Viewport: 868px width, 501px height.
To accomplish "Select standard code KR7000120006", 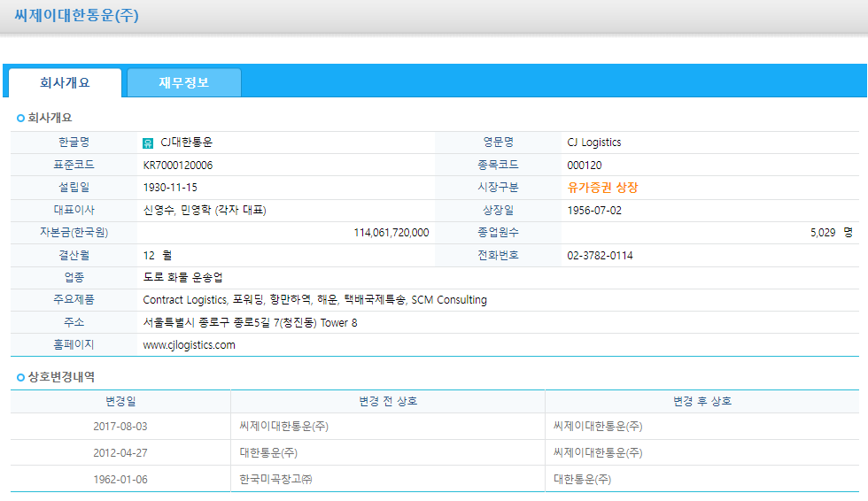I will point(178,166).
